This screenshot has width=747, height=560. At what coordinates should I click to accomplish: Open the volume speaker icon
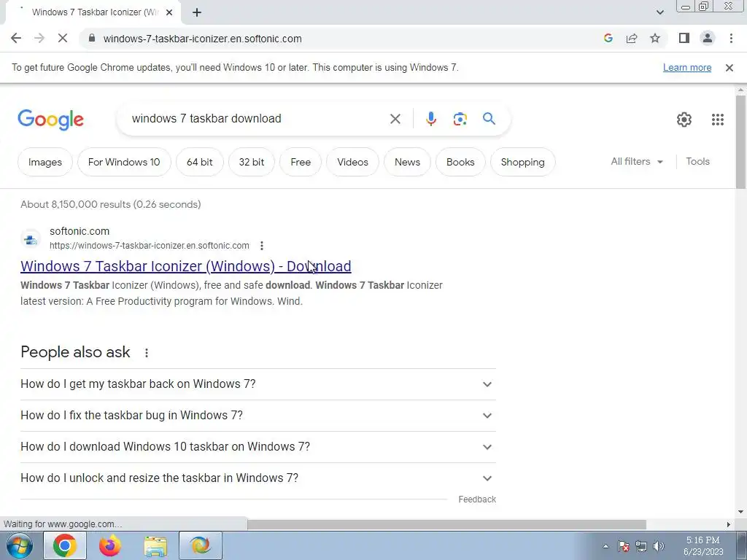click(x=659, y=546)
